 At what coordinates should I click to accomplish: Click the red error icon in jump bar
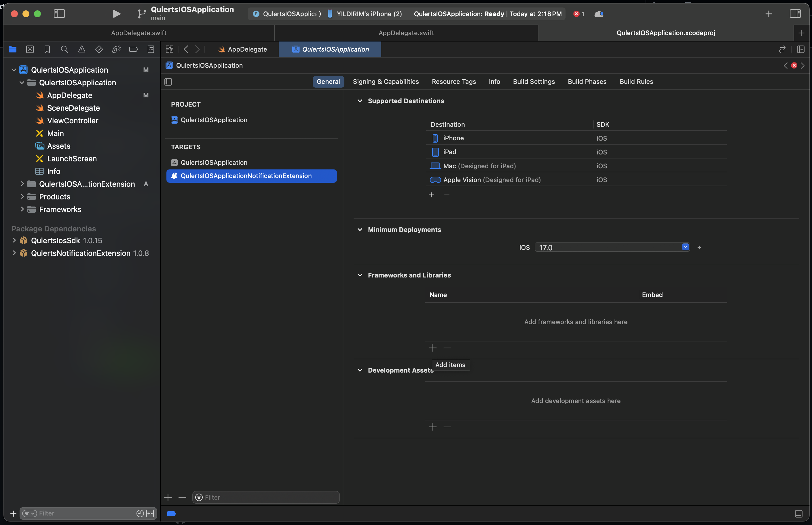[x=794, y=65]
